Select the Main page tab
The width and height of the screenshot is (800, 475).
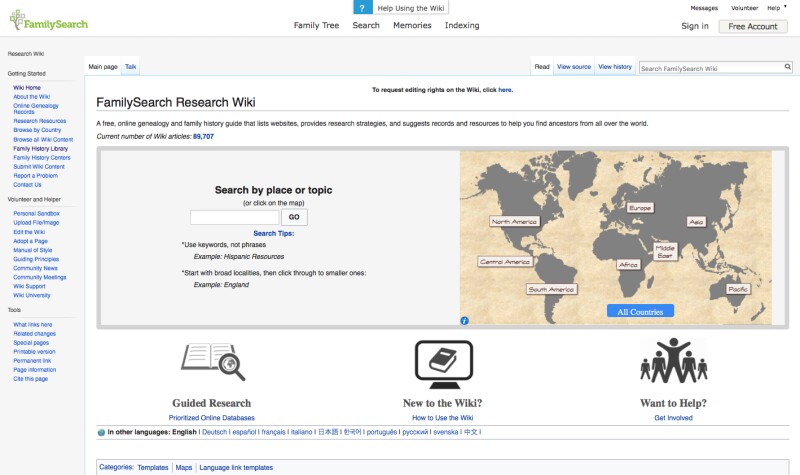coord(103,67)
